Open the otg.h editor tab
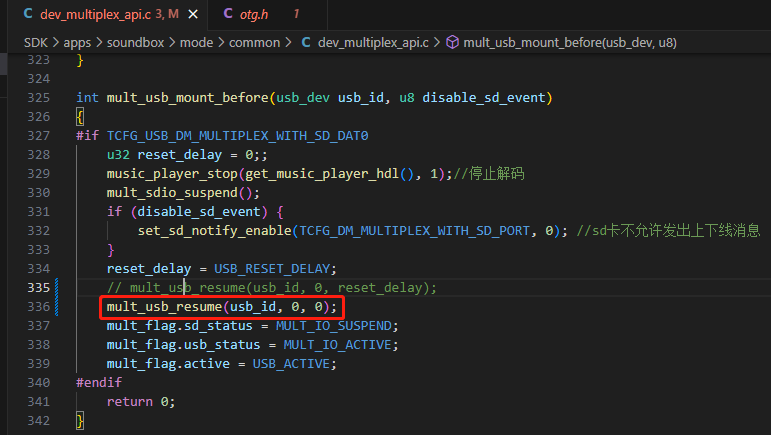 [x=254, y=14]
